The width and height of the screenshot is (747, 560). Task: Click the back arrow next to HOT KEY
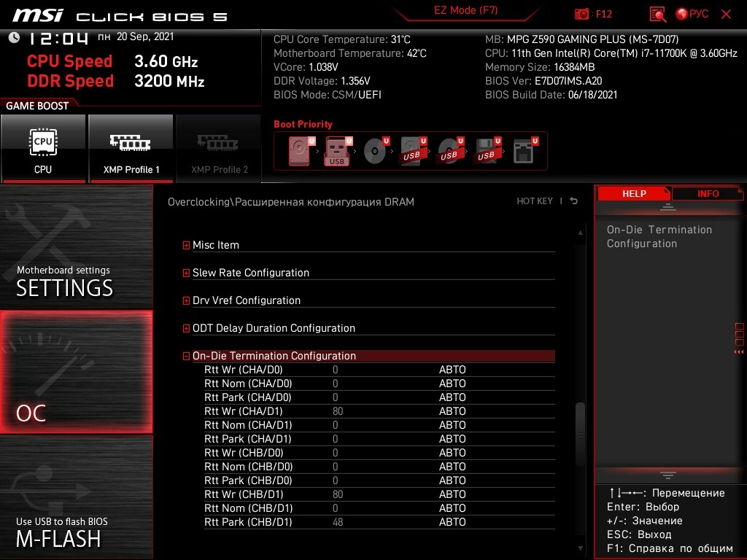click(x=573, y=201)
